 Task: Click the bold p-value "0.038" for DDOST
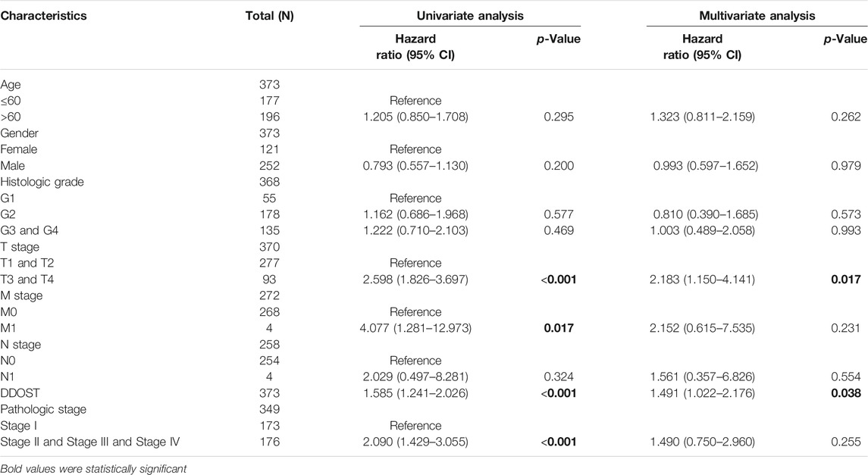click(x=846, y=394)
